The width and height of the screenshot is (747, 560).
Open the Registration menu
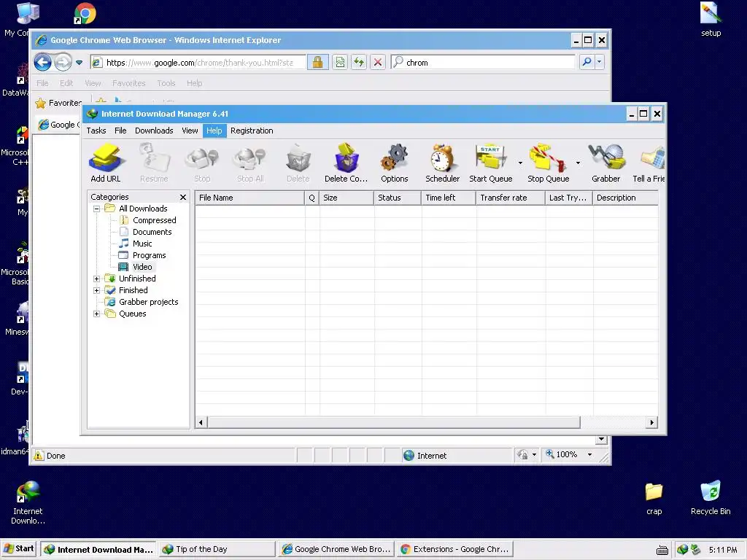(252, 131)
